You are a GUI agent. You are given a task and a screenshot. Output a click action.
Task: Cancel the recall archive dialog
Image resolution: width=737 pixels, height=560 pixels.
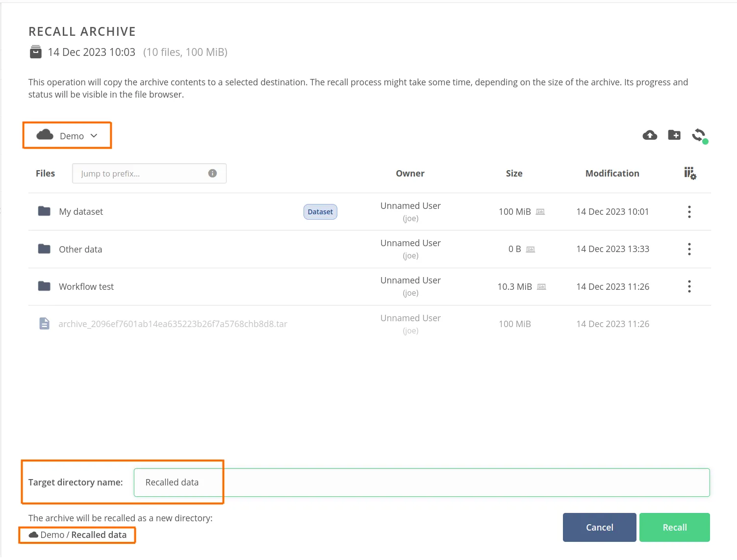tap(599, 527)
